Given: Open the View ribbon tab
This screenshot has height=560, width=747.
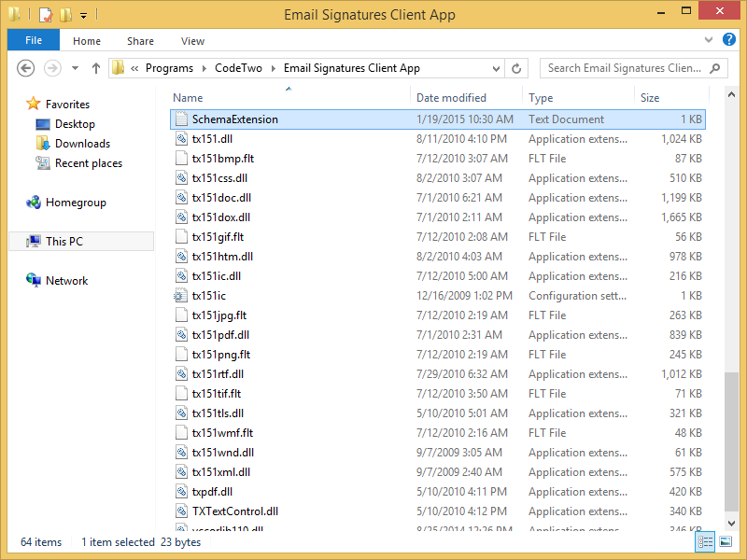Looking at the screenshot, I should (192, 41).
